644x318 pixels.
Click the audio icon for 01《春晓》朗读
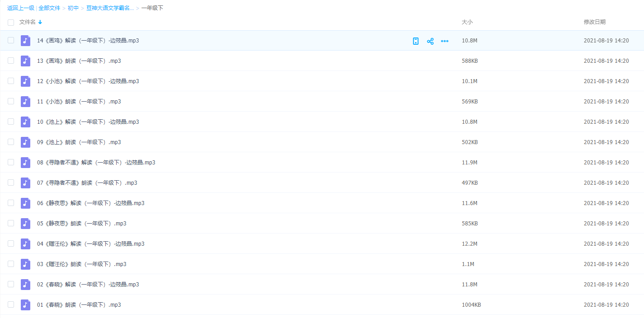(25, 305)
